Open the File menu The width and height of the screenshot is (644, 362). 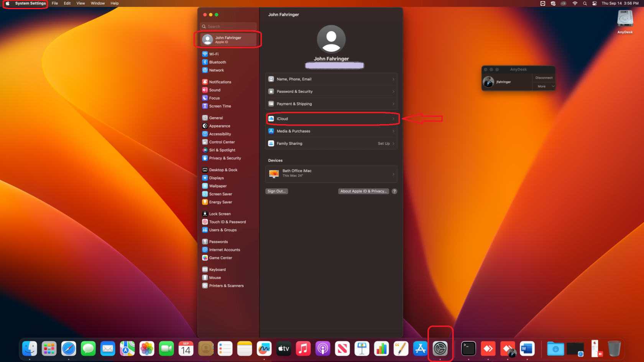[55, 3]
